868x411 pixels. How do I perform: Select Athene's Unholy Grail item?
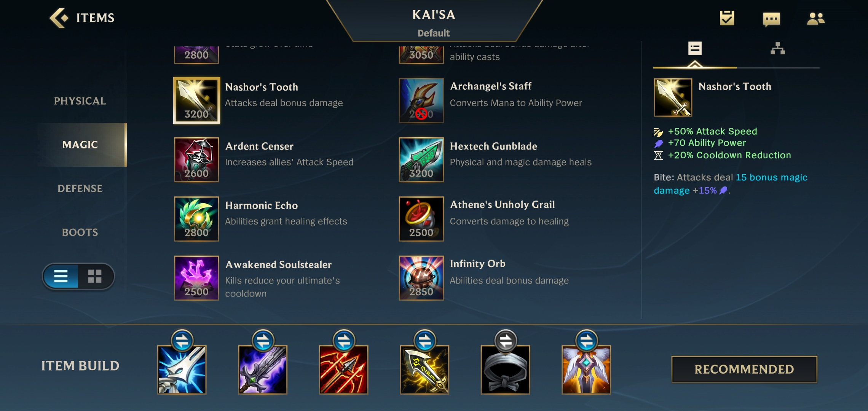pyautogui.click(x=421, y=219)
